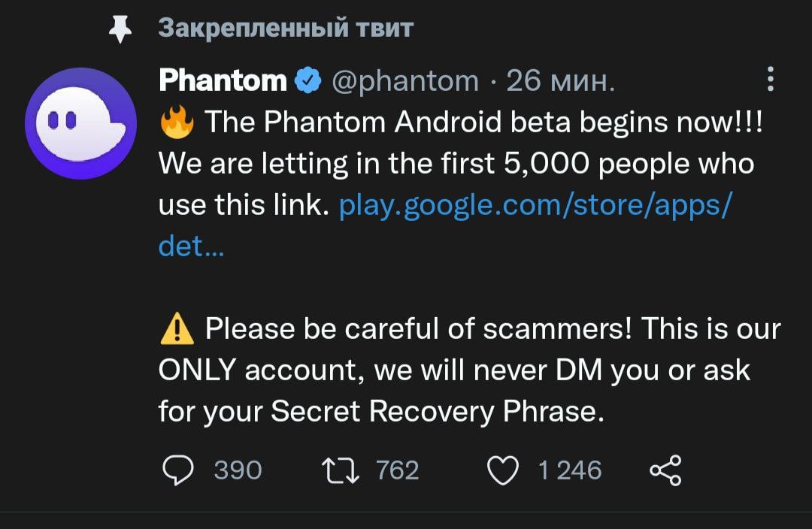Click the yellow warning sign emoji
The width and height of the screenshot is (812, 529).
click(x=177, y=329)
